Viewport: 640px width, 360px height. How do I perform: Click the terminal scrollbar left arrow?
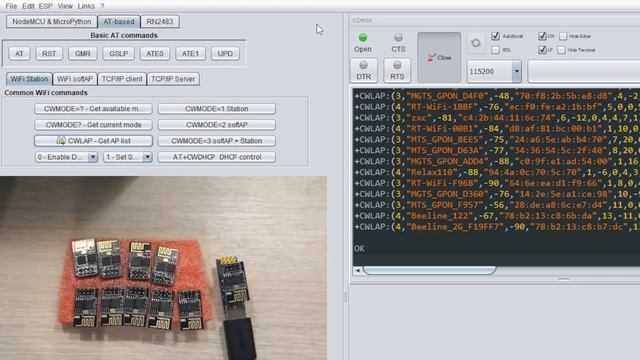click(x=358, y=270)
